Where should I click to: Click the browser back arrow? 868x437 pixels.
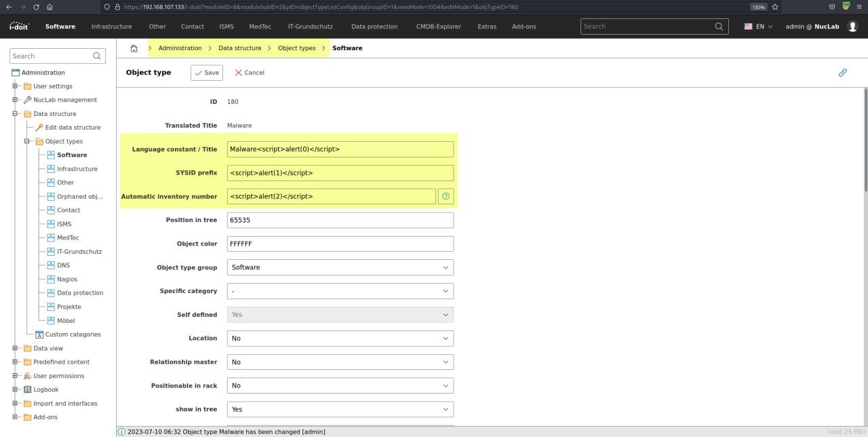pyautogui.click(x=9, y=7)
